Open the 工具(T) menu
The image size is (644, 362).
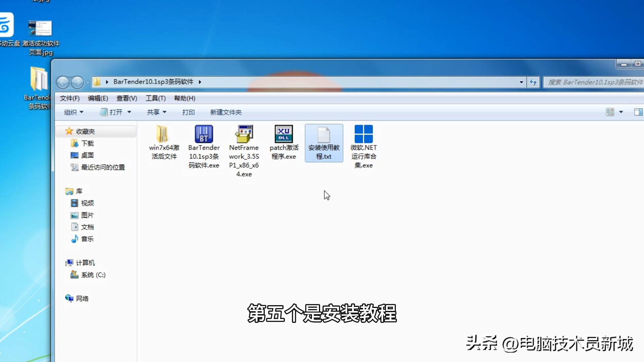[x=156, y=98]
